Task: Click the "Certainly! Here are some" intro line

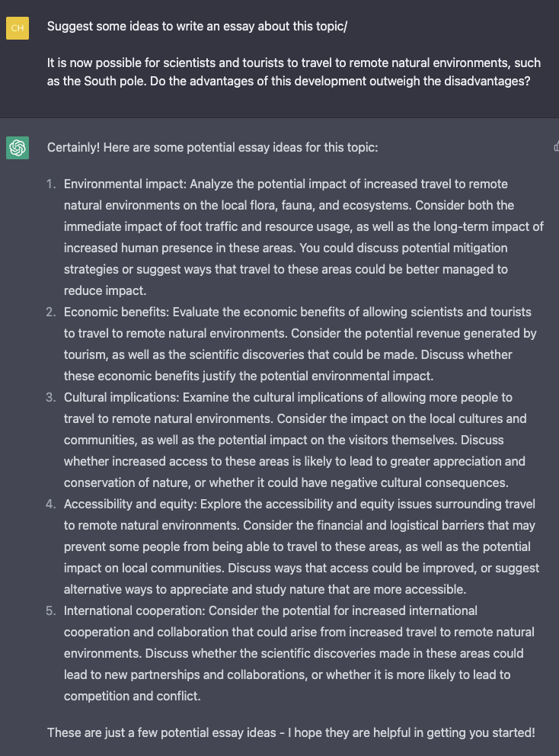Action: (212, 147)
